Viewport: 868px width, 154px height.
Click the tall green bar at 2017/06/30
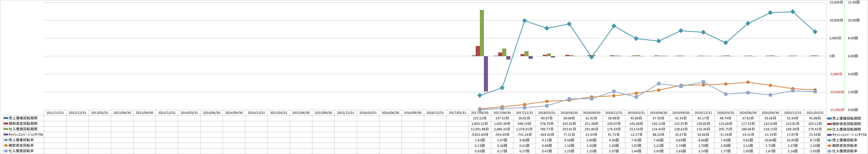(482, 33)
